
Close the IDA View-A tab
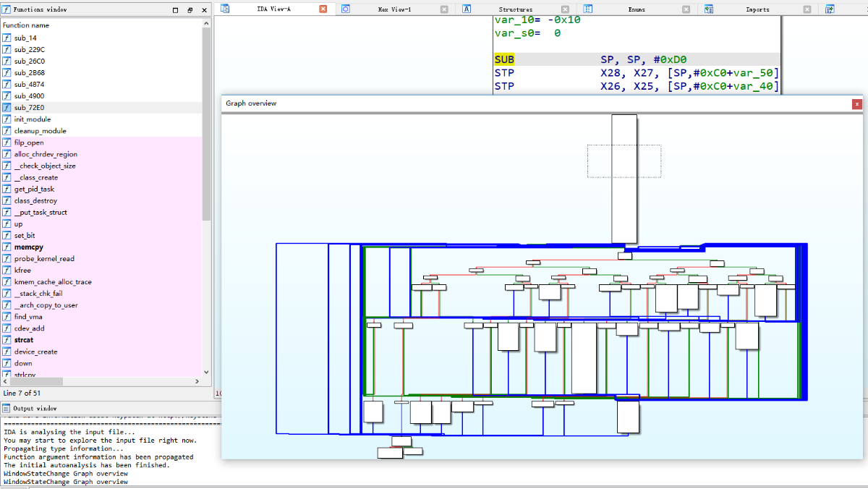tap(323, 9)
